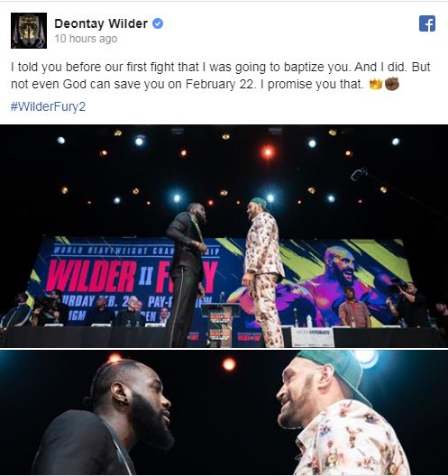Screen dimensions: 448x476
Task: View the bottom face-off close-up photo
Action: point(224,412)
